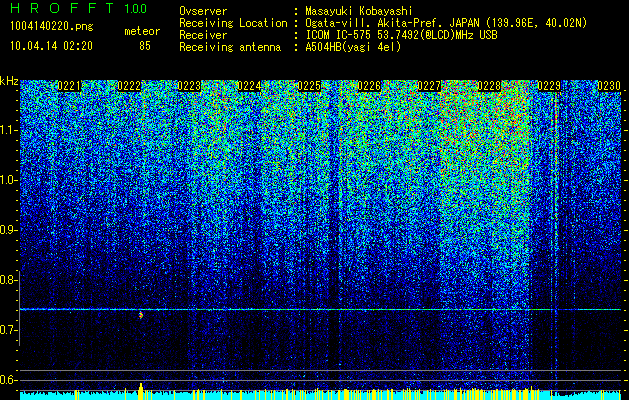Click the Ovserver label
The height and width of the screenshot is (400, 629).
203,11
